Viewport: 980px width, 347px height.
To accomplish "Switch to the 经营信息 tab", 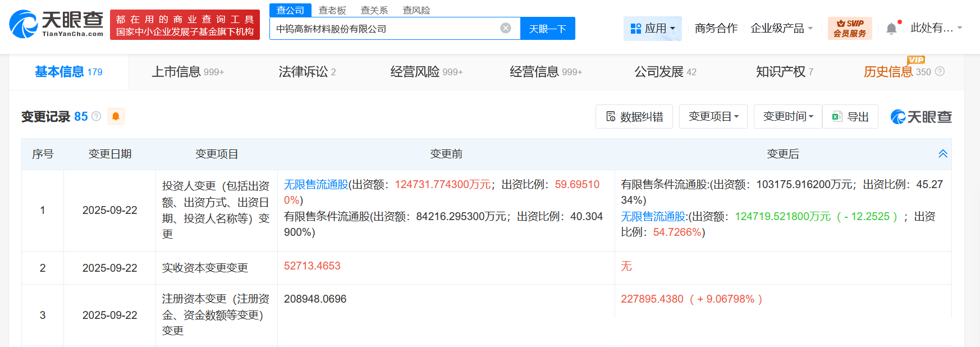I will pos(546,72).
